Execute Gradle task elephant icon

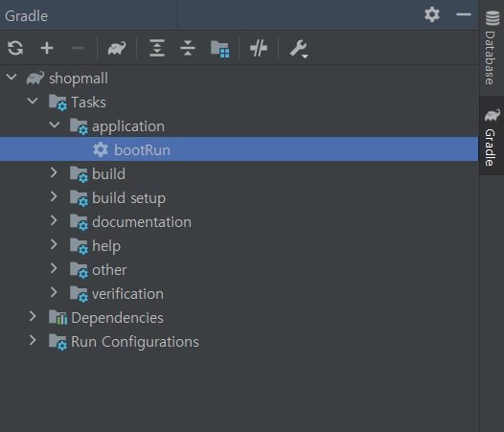click(x=117, y=48)
